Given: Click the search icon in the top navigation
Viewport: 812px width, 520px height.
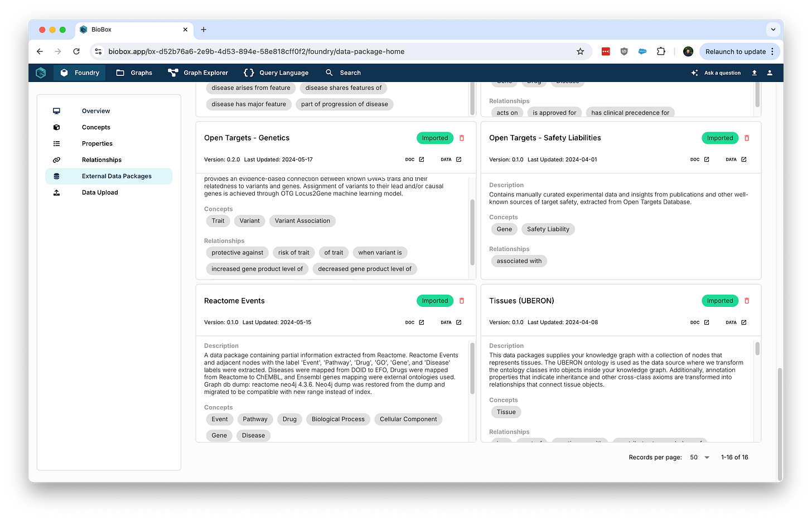Looking at the screenshot, I should click(330, 73).
